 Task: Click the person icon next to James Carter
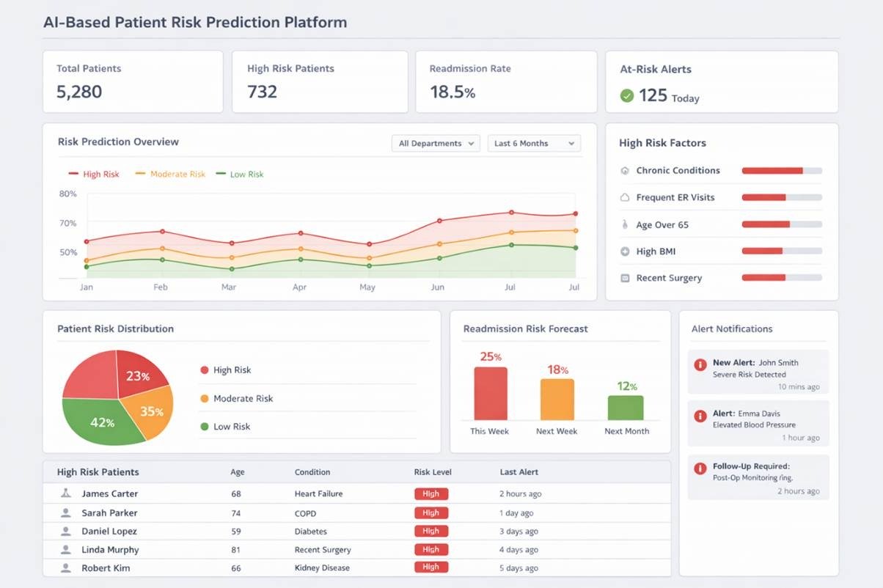(66, 494)
